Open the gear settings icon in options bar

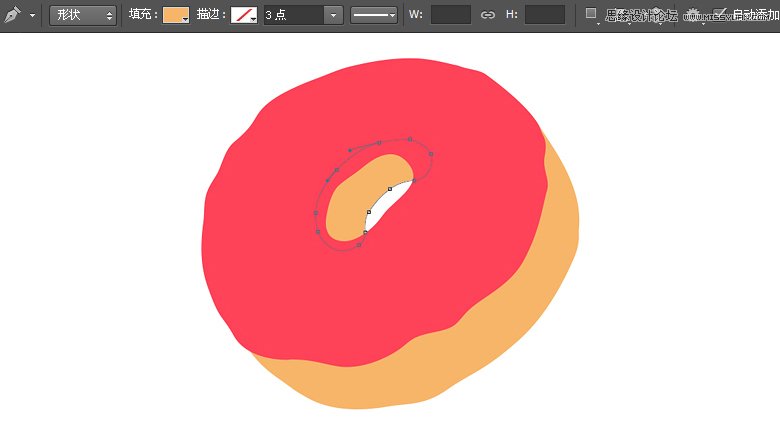(x=692, y=15)
